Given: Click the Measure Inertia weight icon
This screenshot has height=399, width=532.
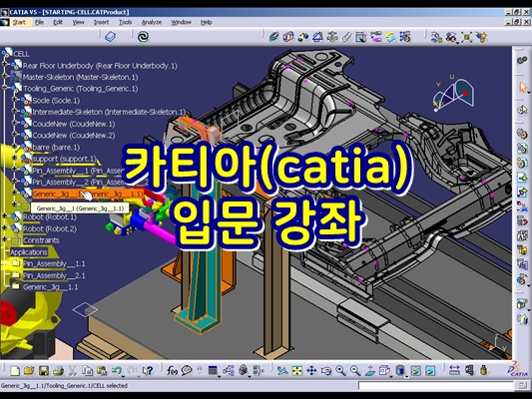Looking at the screenshot, I should pos(484,370).
